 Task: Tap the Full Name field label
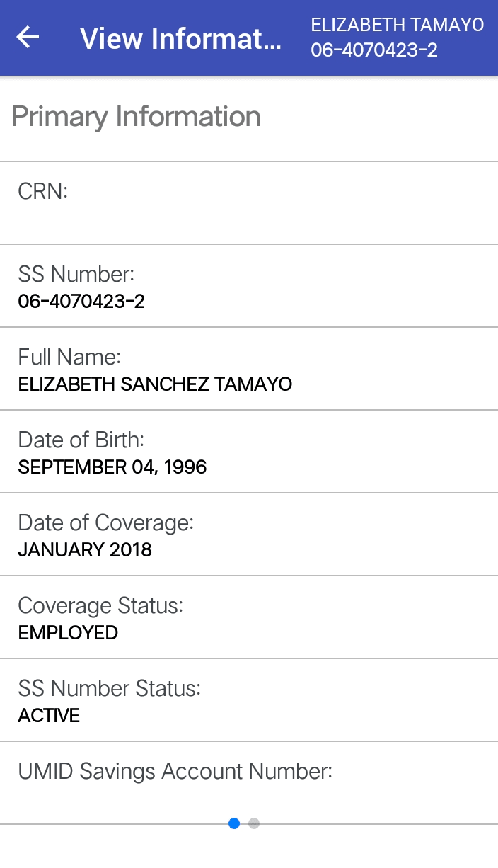pos(69,357)
